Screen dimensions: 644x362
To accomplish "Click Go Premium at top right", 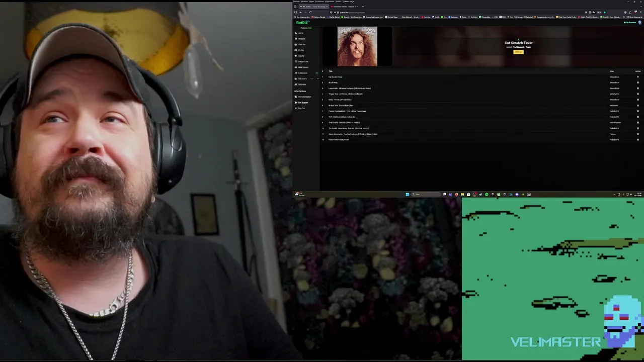I will (x=630, y=23).
